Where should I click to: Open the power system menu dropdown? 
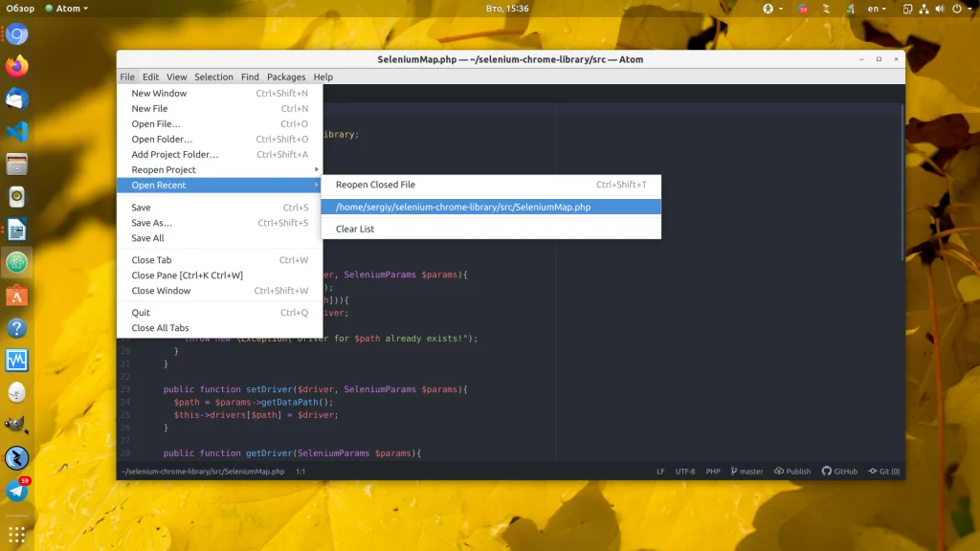[959, 9]
